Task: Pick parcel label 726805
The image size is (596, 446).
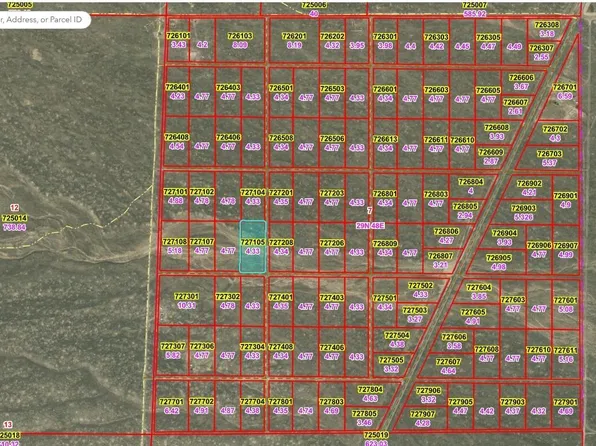Action: [x=465, y=206]
